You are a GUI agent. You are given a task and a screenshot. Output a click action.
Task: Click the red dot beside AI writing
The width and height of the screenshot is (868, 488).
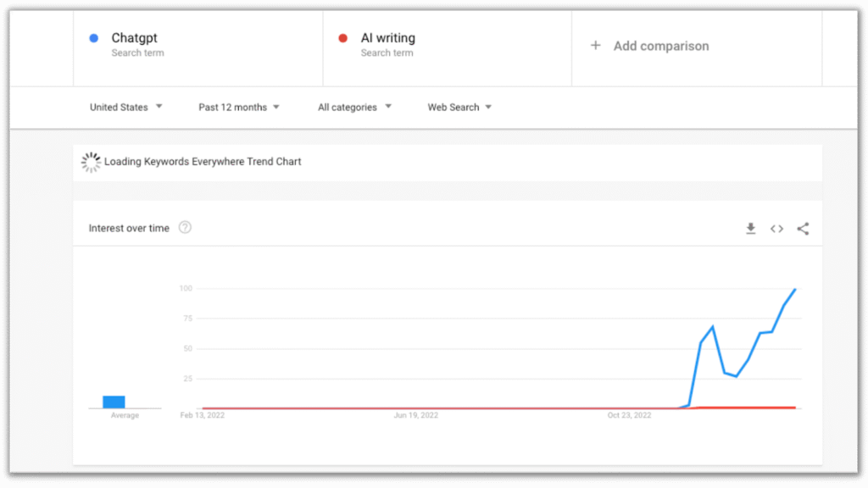click(342, 37)
